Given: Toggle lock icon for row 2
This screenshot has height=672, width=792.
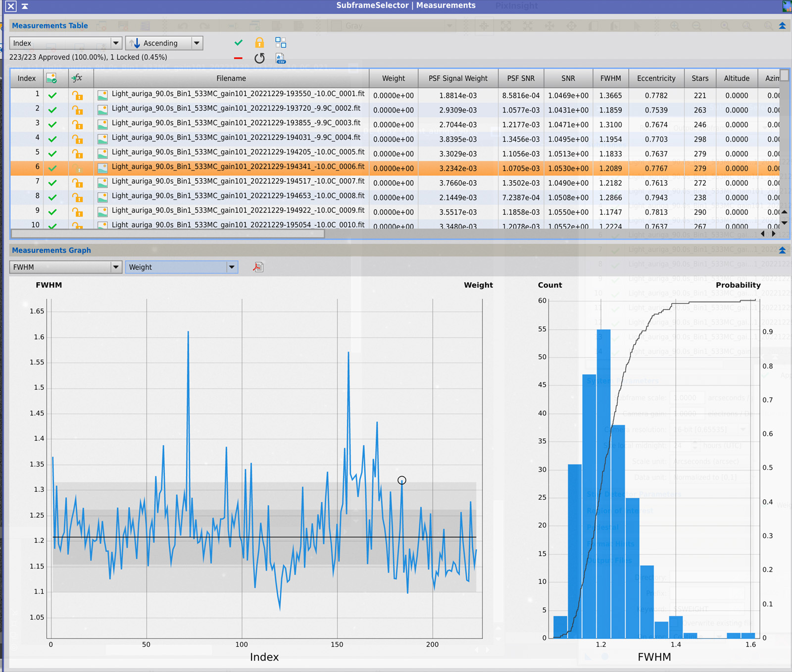Looking at the screenshot, I should pyautogui.click(x=77, y=110).
